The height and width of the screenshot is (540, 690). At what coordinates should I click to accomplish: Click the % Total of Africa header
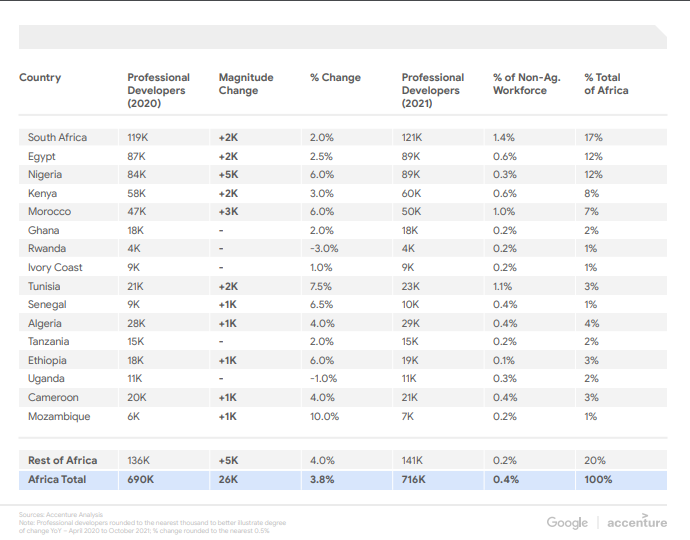coord(607,84)
